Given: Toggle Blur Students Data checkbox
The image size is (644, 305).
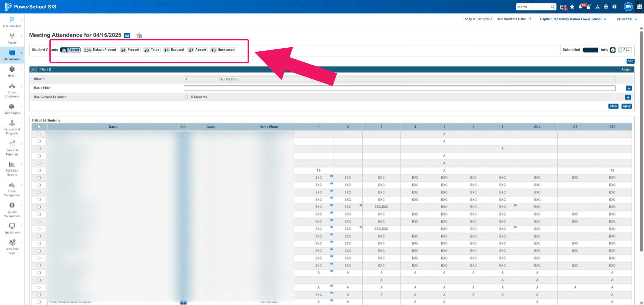Looking at the screenshot, I should point(529,19).
